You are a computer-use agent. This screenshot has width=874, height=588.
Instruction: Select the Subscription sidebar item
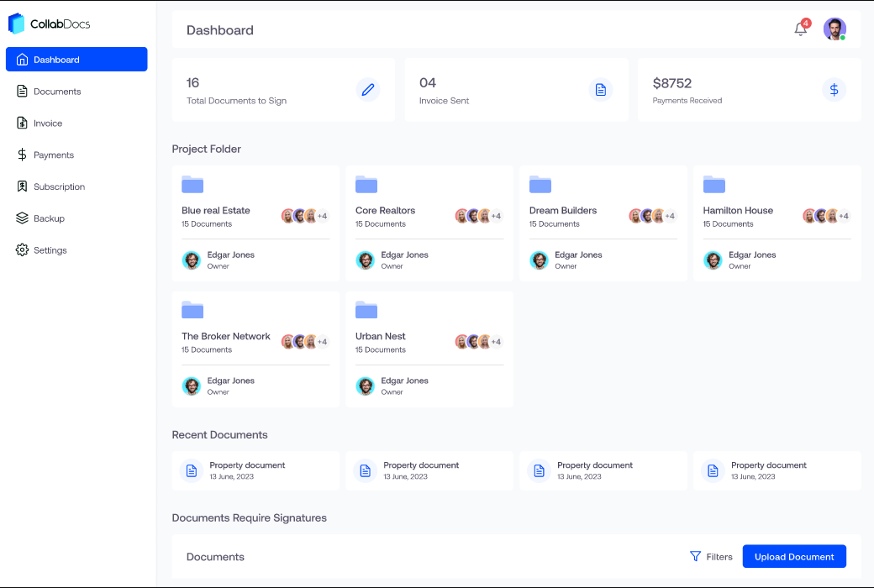click(x=59, y=186)
